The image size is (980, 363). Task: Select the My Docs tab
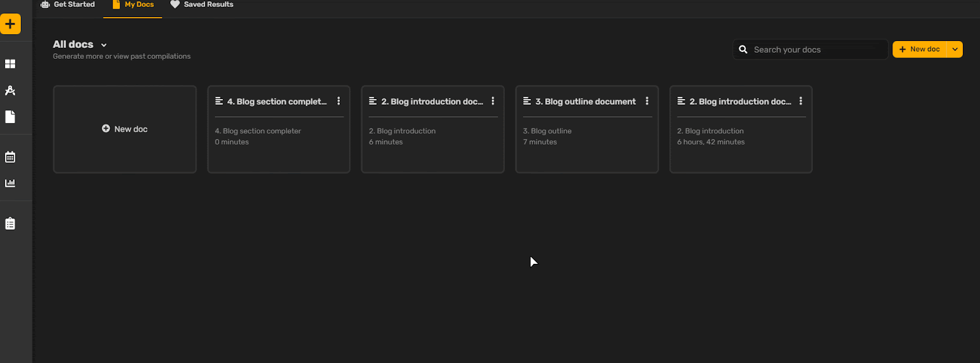click(134, 5)
